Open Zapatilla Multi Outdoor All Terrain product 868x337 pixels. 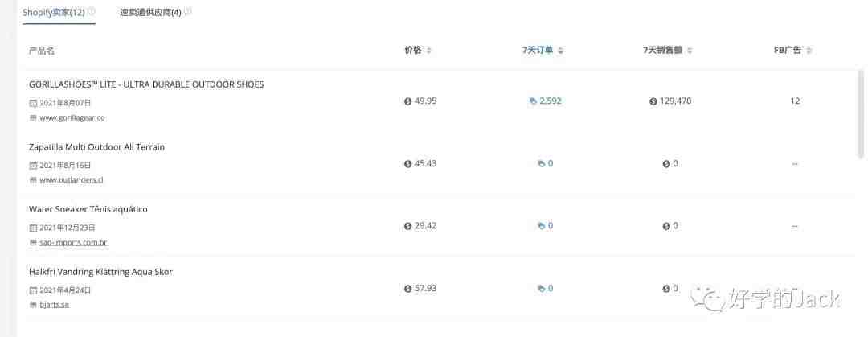97,147
